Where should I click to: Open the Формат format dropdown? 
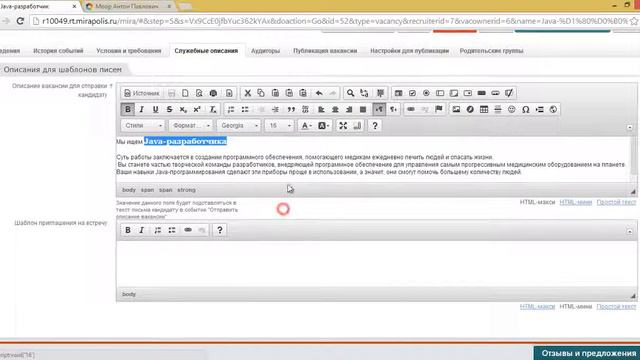191,126
